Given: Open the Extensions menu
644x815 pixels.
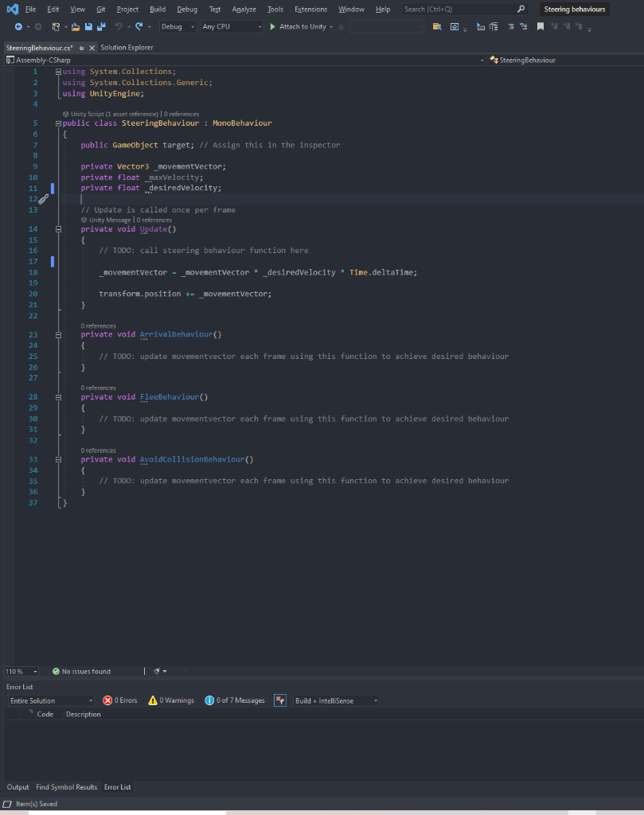Looking at the screenshot, I should pyautogui.click(x=310, y=9).
